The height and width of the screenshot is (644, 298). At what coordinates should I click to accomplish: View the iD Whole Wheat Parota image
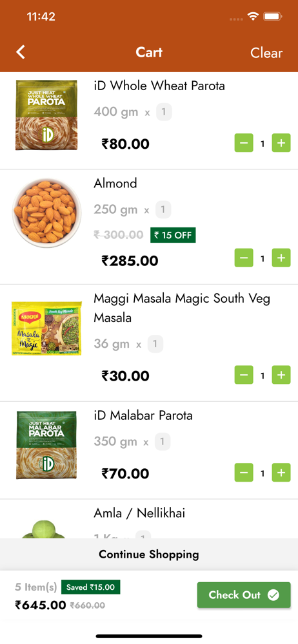pyautogui.click(x=46, y=115)
